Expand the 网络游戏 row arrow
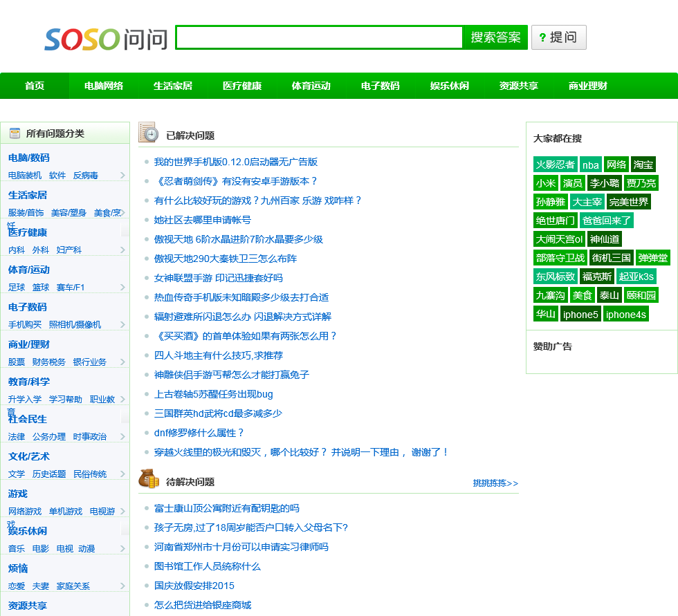The width and height of the screenshot is (678, 616). (x=123, y=512)
